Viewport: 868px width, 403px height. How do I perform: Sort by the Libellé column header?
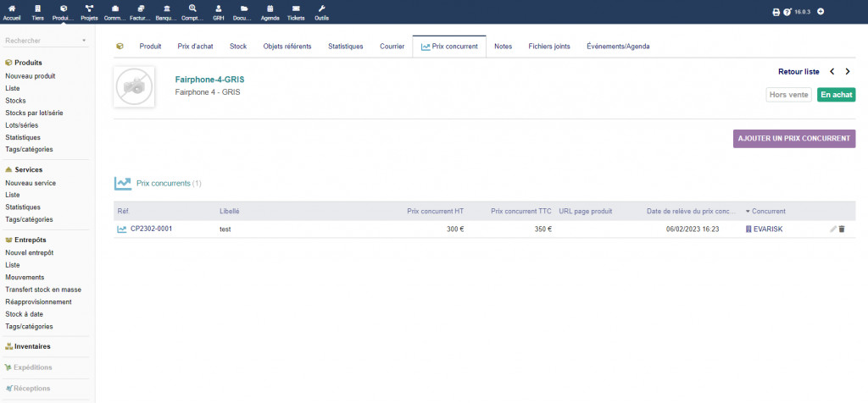pos(229,211)
